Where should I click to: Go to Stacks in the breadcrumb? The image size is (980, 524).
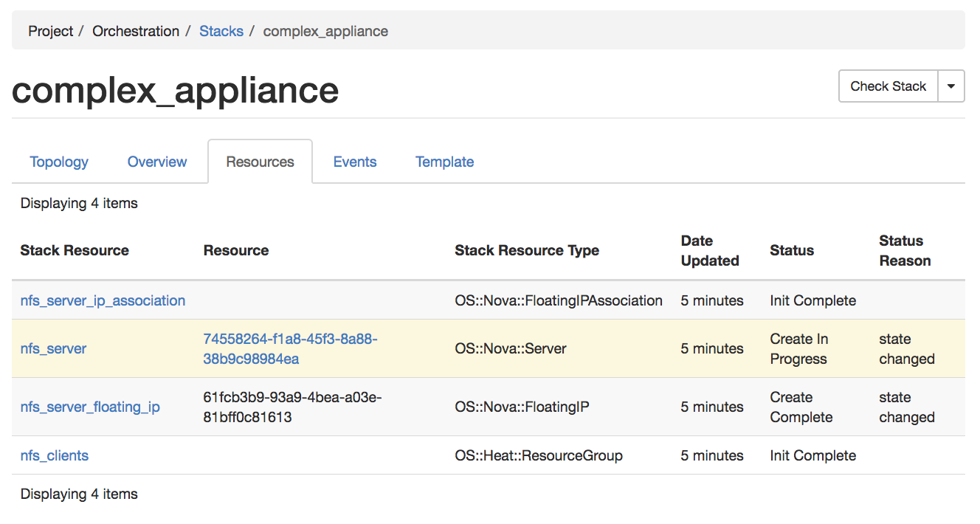[x=221, y=31]
